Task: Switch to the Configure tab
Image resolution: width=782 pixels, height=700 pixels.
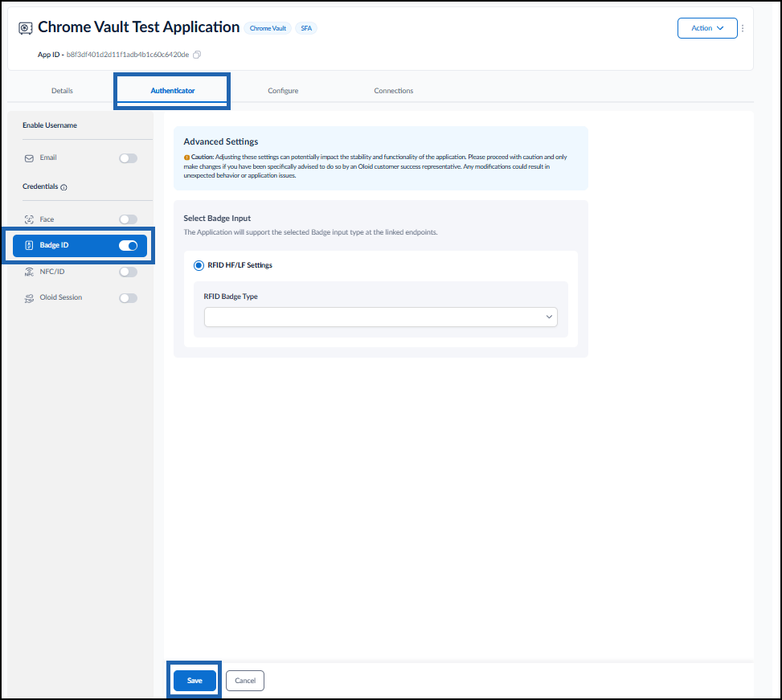Action: click(283, 91)
